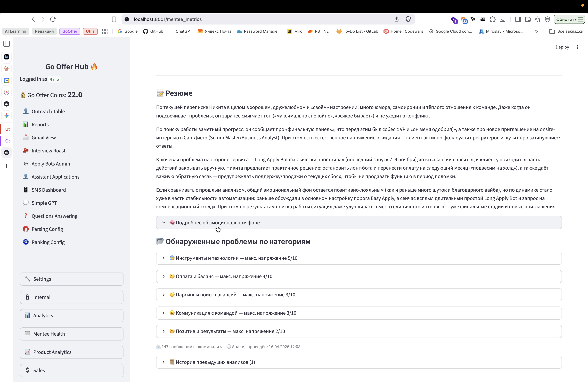This screenshot has height=382, width=588.
Task: Open the extensions puzzle piece icon
Action: (x=493, y=19)
